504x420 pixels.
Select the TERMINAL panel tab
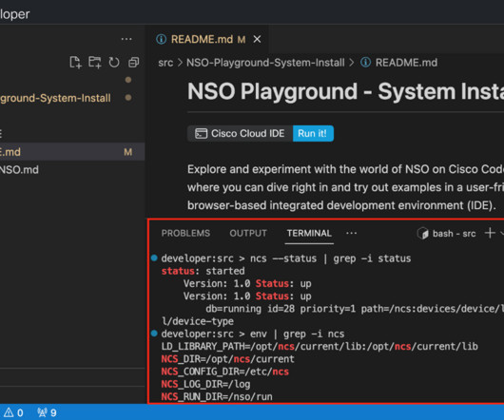point(309,233)
